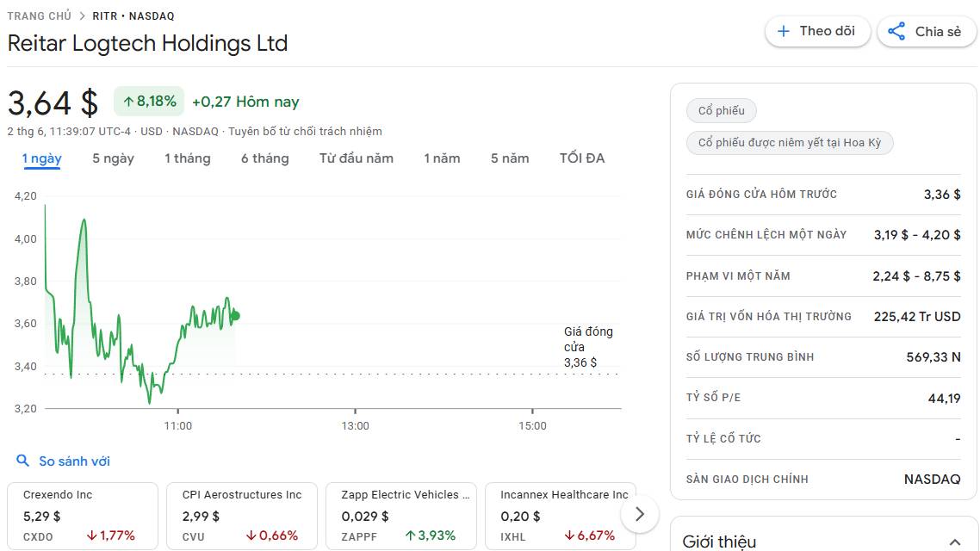Click the +0,27 Hôm nay change text
The height and width of the screenshot is (551, 980).
coord(245,102)
